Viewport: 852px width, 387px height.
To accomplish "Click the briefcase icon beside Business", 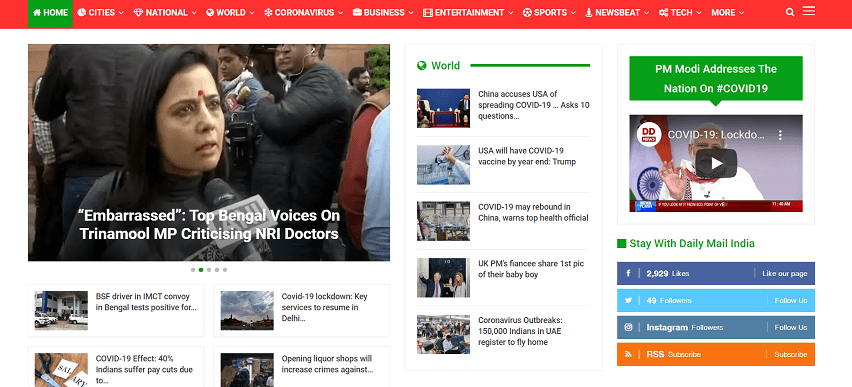I will click(357, 13).
